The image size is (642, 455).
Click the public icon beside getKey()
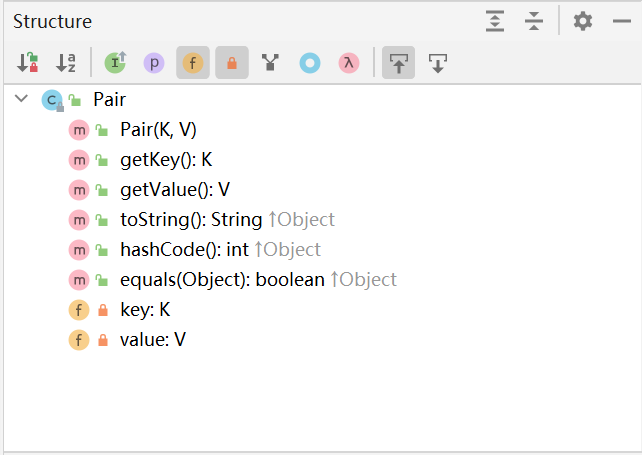click(102, 160)
